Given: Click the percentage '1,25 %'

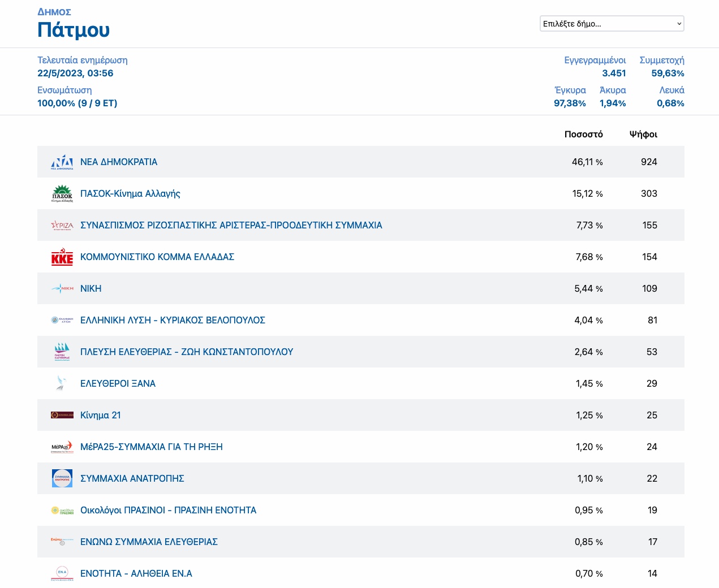Looking at the screenshot, I should (x=589, y=415).
